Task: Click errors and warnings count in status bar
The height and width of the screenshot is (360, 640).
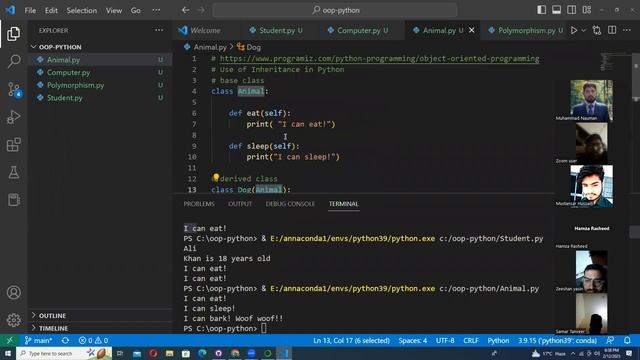Action: coord(93,340)
